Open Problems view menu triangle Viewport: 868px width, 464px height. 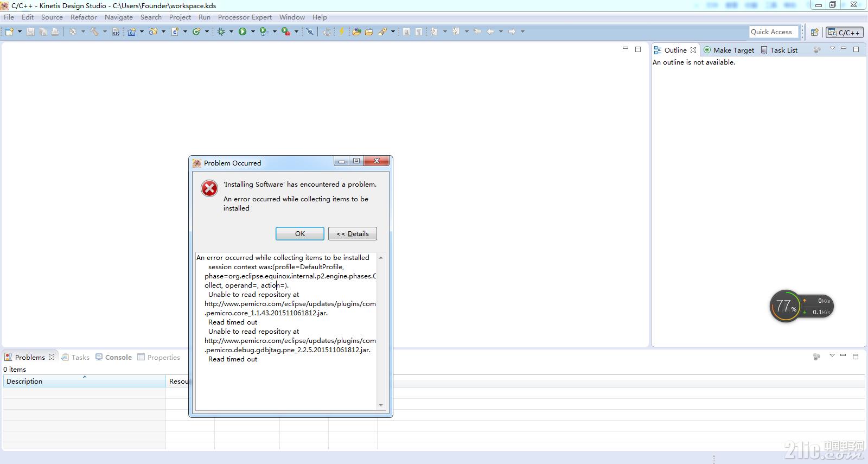point(832,355)
